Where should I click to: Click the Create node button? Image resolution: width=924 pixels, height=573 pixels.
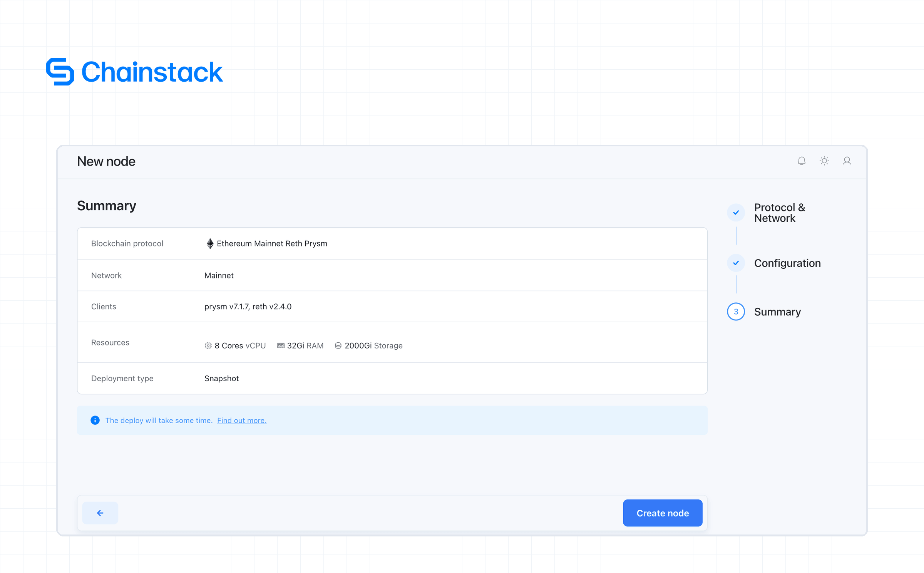point(663,513)
